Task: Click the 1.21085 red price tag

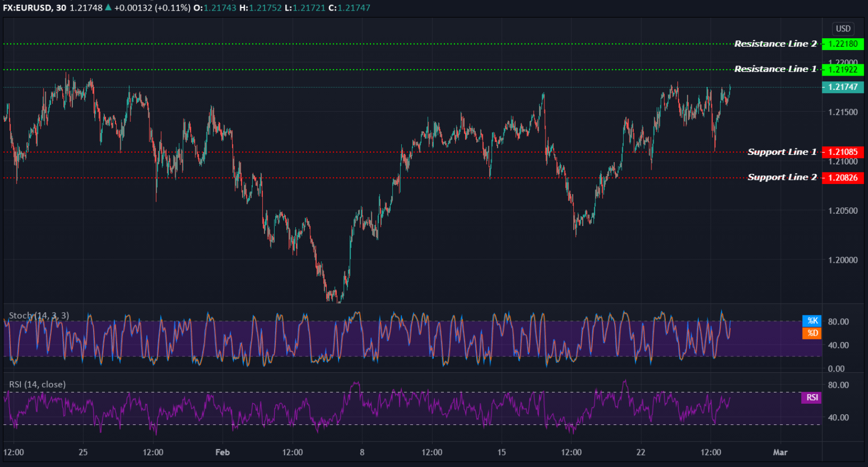Action: point(843,152)
